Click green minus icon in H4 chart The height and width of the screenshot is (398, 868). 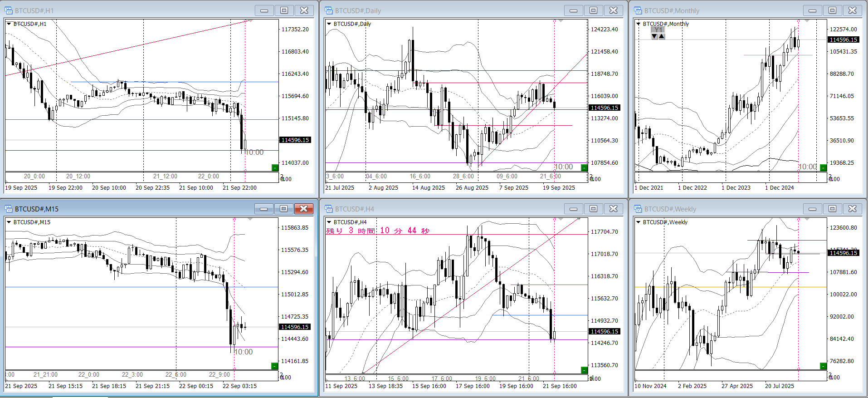tap(584, 370)
